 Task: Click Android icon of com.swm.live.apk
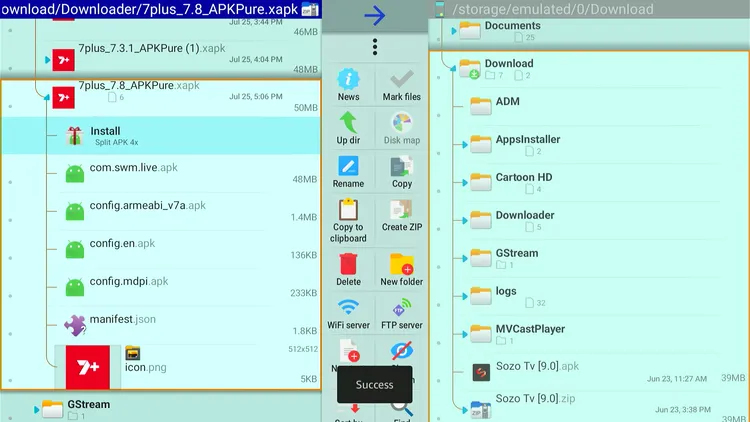coord(75,173)
